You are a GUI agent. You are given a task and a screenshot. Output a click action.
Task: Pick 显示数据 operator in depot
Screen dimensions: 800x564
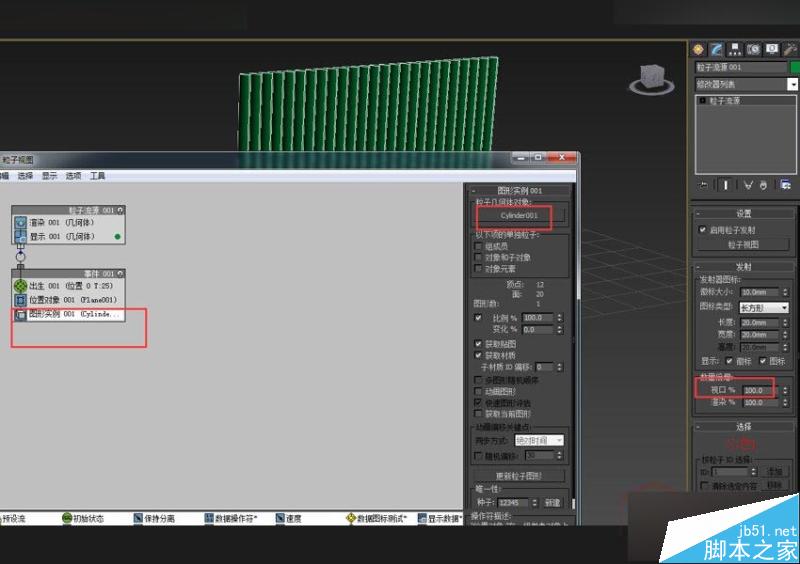pos(440,519)
